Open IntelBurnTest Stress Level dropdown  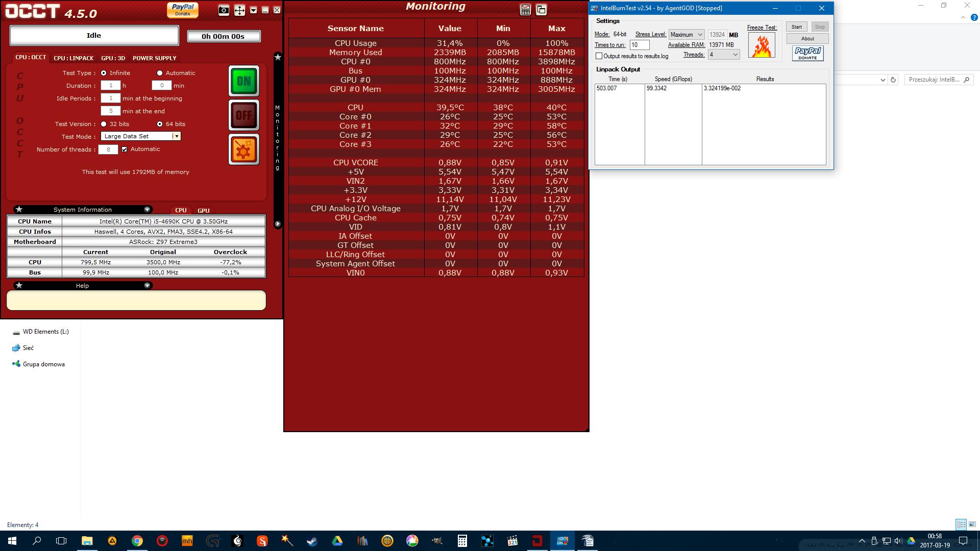687,35
